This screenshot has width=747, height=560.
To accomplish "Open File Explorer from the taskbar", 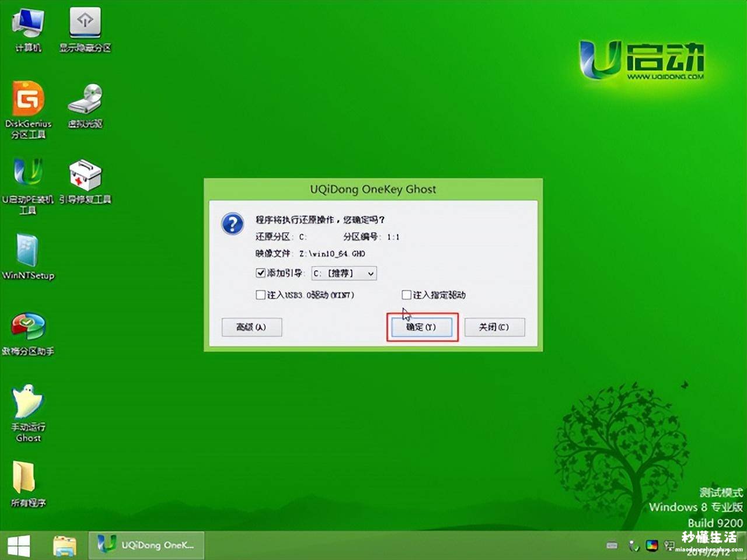I will tap(64, 546).
